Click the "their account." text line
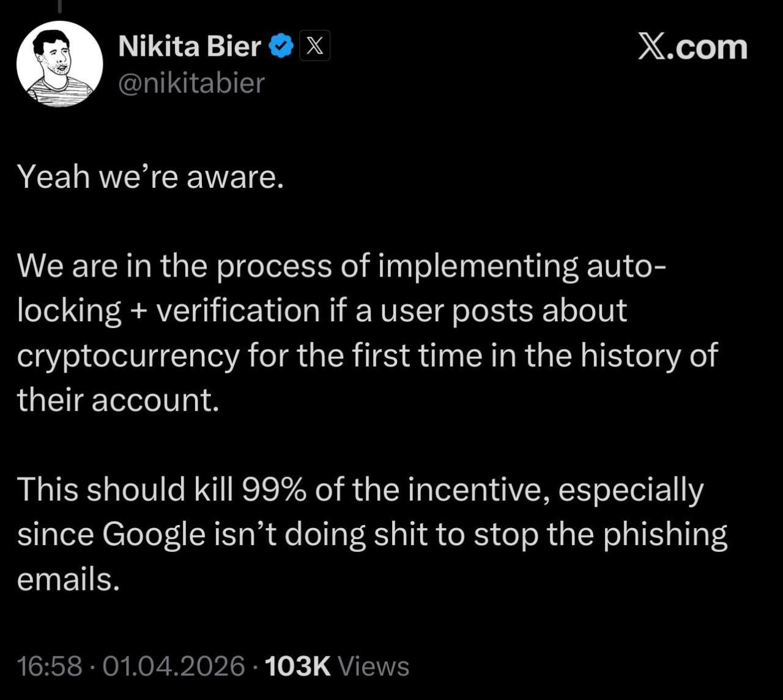The image size is (783, 700). point(117,401)
